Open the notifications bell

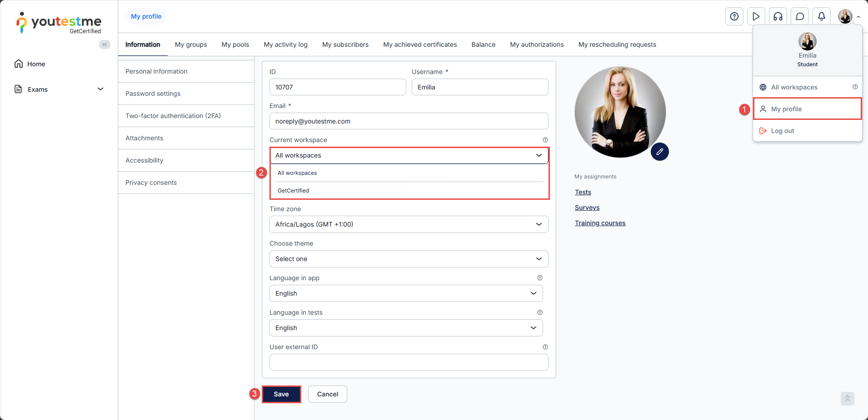(x=821, y=17)
